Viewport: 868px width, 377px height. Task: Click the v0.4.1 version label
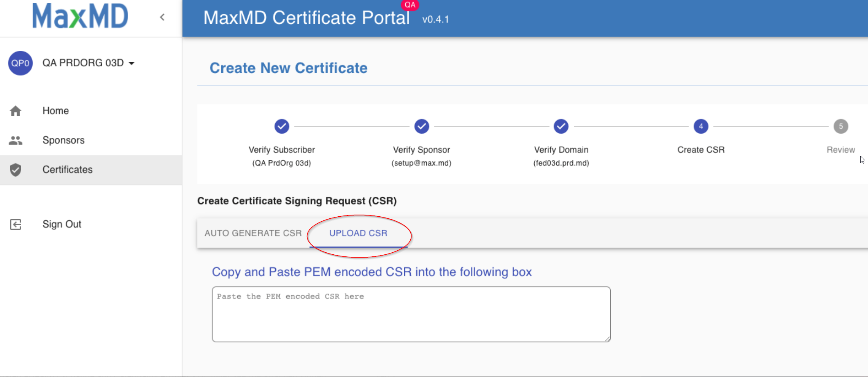coord(436,19)
